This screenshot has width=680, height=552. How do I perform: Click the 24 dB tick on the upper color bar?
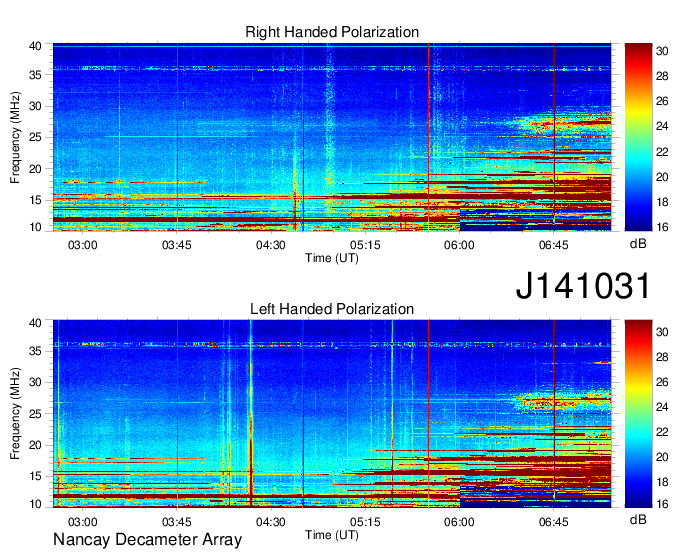pyautogui.click(x=662, y=127)
